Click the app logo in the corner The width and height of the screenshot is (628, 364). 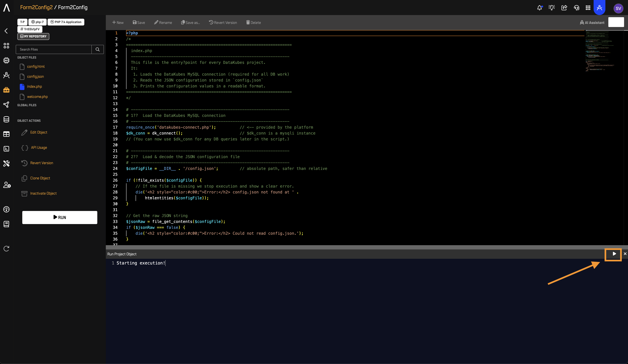tap(7, 8)
